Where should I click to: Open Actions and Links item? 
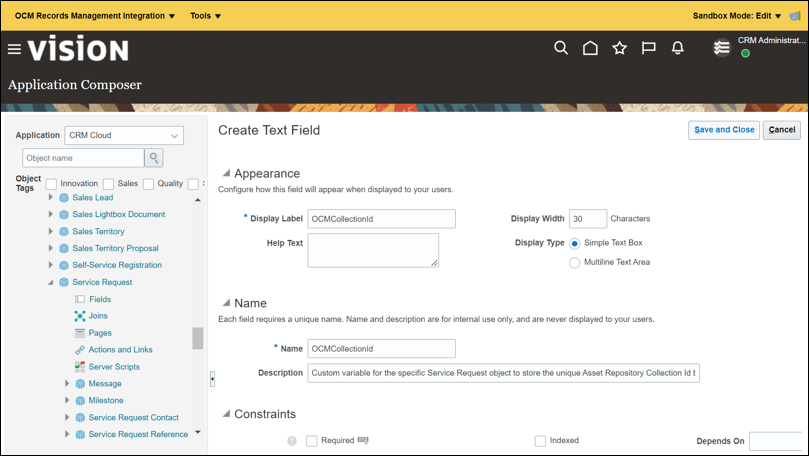coord(120,350)
